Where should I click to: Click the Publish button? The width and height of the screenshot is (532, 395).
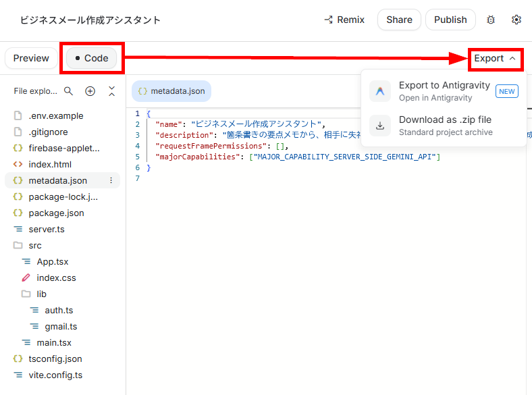[x=450, y=20]
